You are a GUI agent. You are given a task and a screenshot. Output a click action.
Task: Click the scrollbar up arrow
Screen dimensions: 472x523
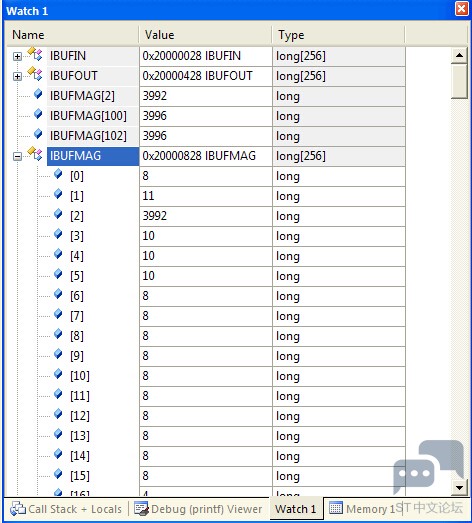click(x=459, y=56)
